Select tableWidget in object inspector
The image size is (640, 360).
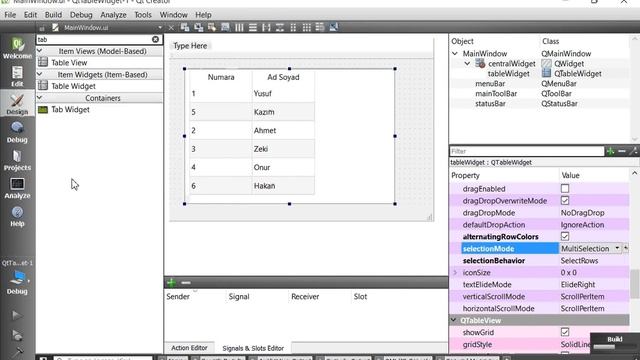tap(508, 73)
